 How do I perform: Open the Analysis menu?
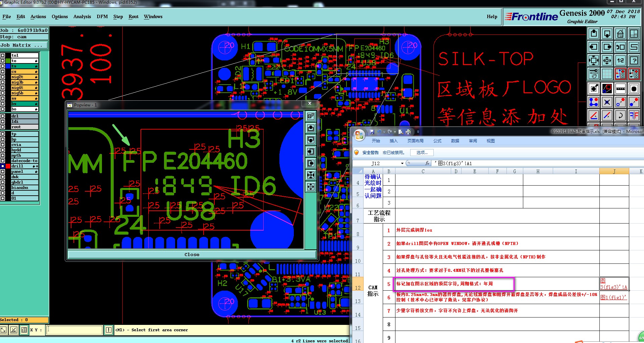[x=82, y=16]
